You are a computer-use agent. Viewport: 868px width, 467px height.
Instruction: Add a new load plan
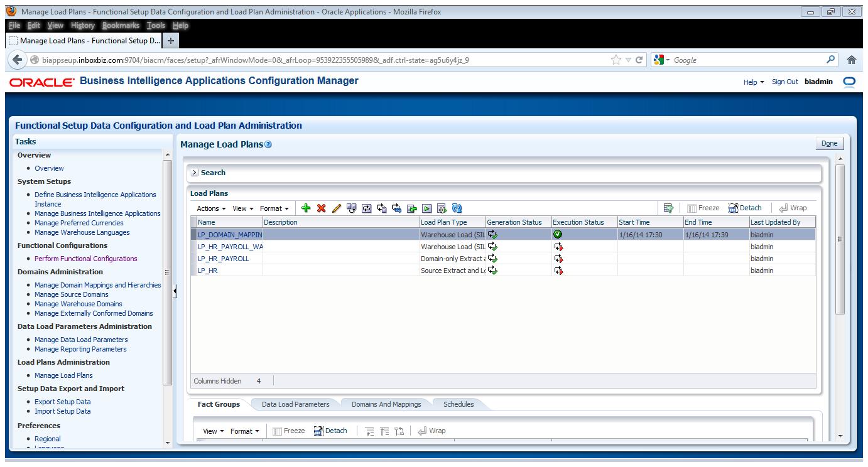tap(306, 208)
